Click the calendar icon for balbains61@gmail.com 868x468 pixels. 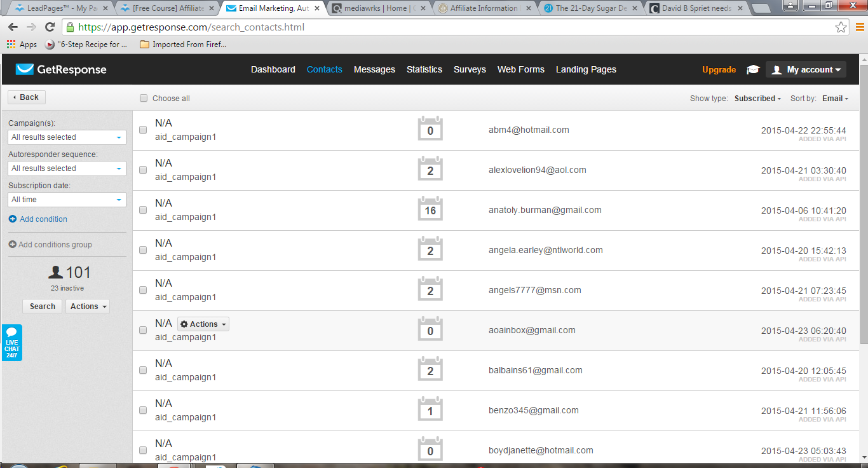pos(430,369)
